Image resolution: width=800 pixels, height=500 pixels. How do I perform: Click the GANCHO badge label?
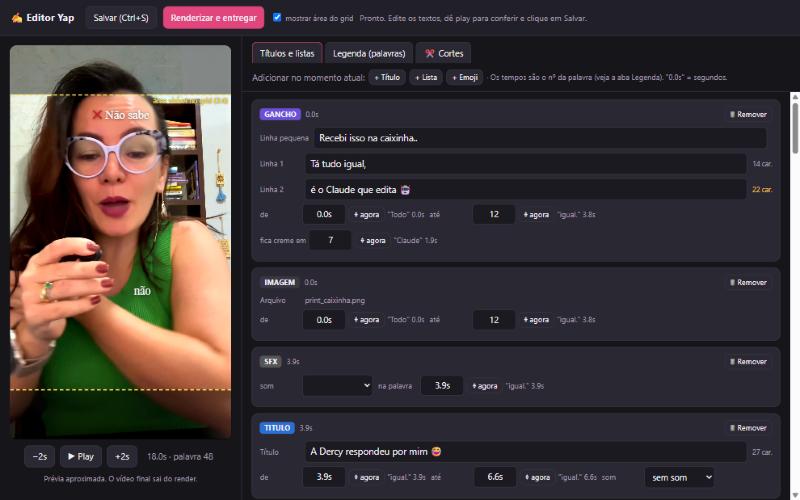click(280, 114)
